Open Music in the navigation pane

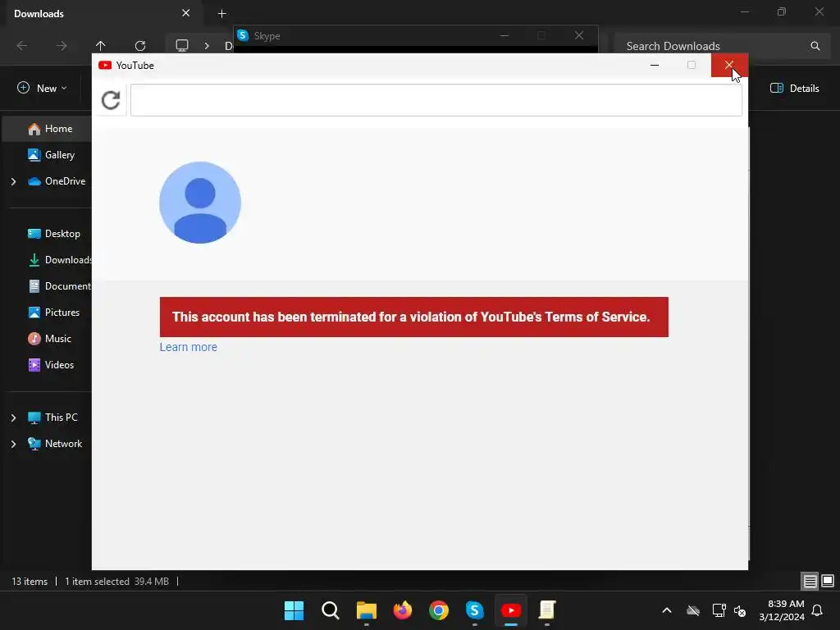49,339
